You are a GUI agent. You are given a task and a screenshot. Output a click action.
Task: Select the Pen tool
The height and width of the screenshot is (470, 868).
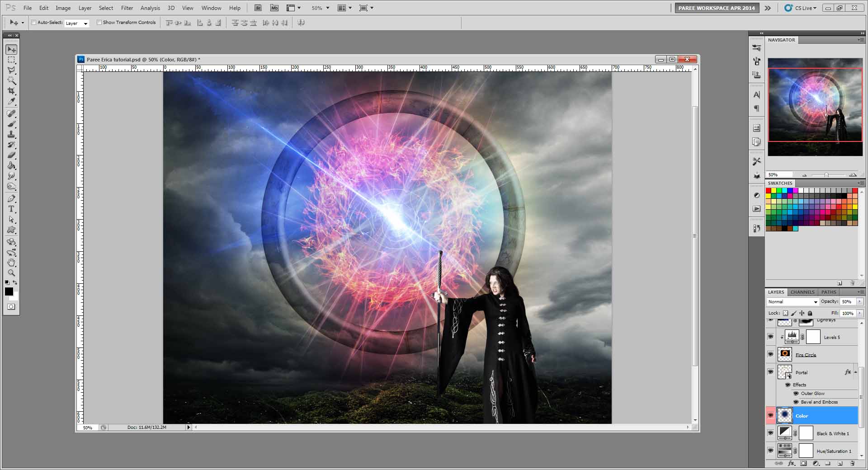pos(11,198)
